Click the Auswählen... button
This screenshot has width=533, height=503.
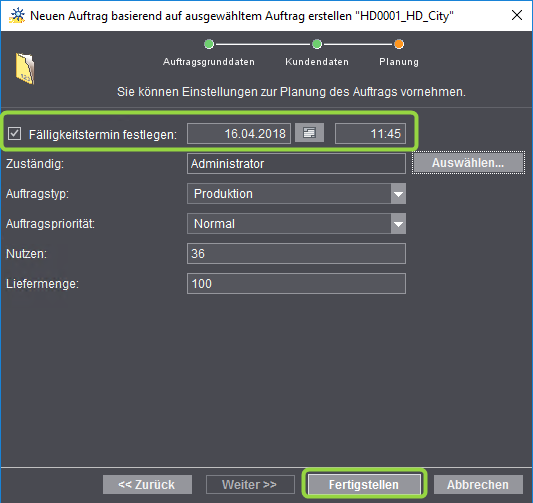(x=468, y=163)
